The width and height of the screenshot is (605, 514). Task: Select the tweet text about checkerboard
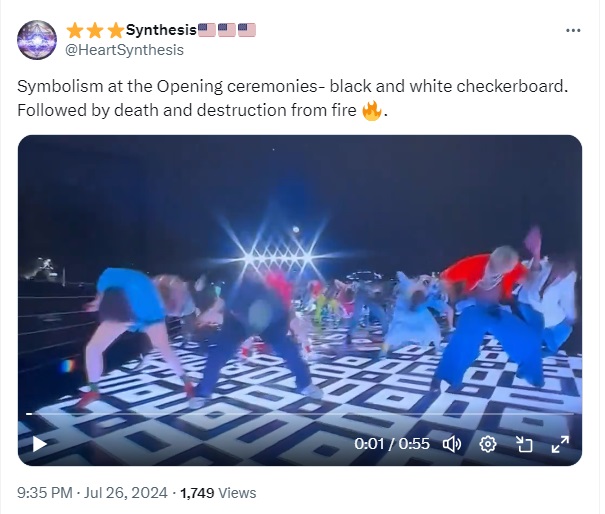coord(292,98)
